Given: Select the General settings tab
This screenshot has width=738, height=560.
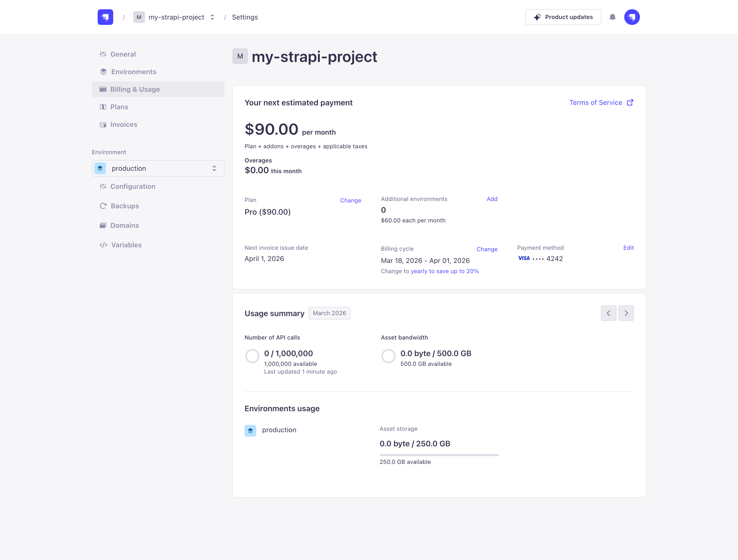Looking at the screenshot, I should pos(123,54).
